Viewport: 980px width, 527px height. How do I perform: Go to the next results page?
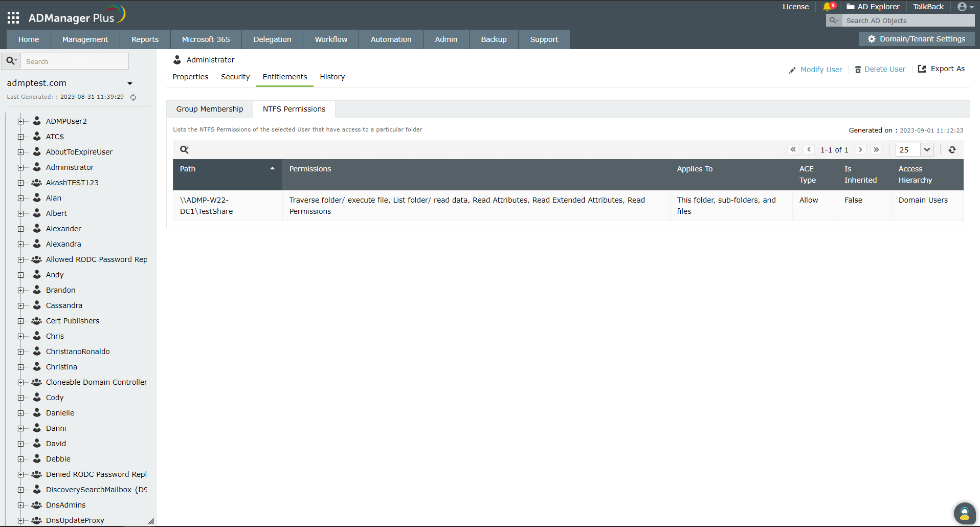861,149
